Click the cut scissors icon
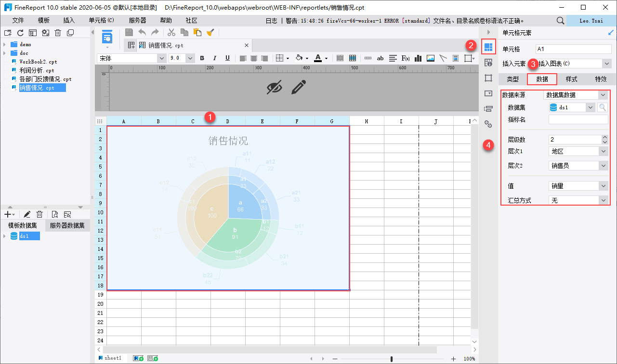The image size is (617, 364). pos(171,32)
